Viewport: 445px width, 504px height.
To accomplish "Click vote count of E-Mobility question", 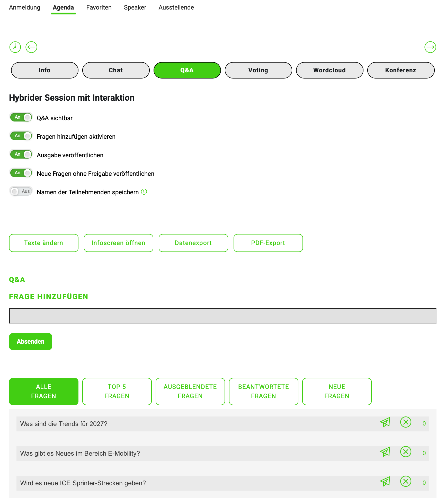I will point(424,453).
